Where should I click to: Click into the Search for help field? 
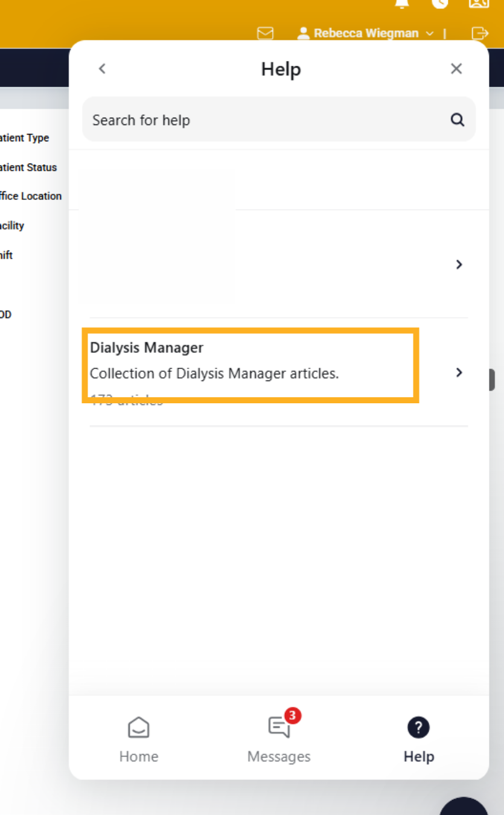pyautogui.click(x=279, y=120)
